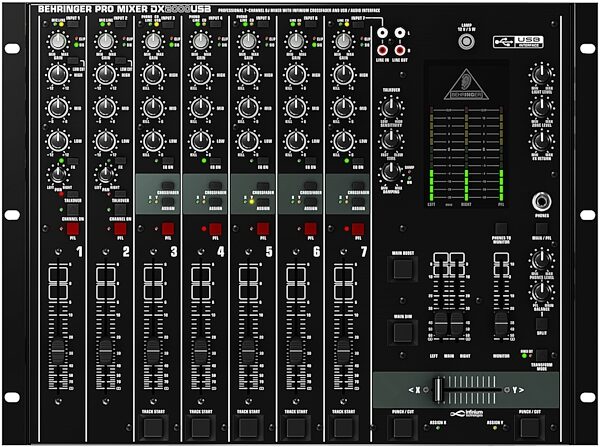The width and height of the screenshot is (600, 447).
Task: Enable LOW CUT on channel 1
Action: pyautogui.click(x=73, y=61)
